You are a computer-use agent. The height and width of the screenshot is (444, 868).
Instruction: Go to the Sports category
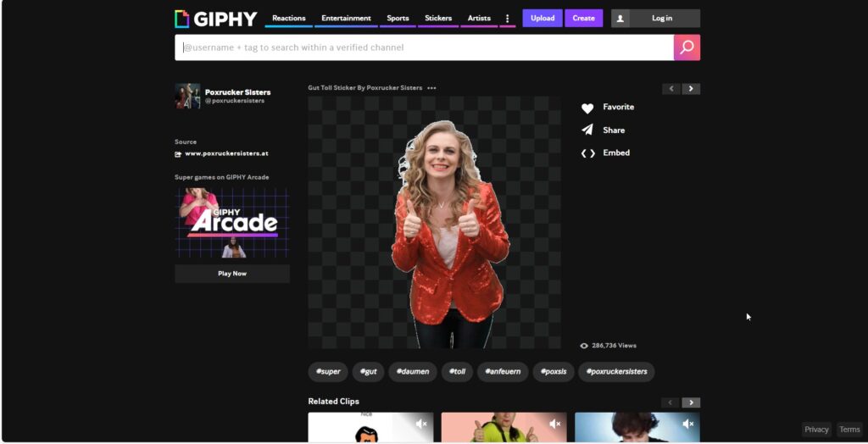coord(398,19)
